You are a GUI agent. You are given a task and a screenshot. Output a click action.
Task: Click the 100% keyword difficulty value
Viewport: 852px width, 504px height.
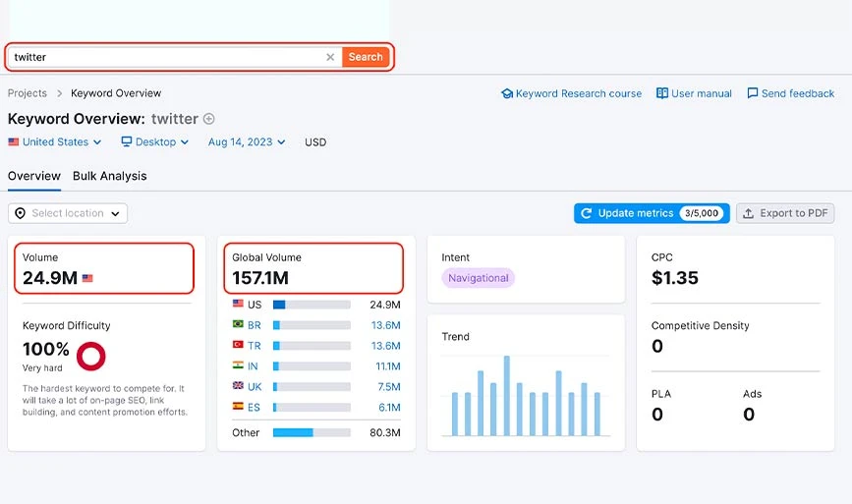[45, 349]
